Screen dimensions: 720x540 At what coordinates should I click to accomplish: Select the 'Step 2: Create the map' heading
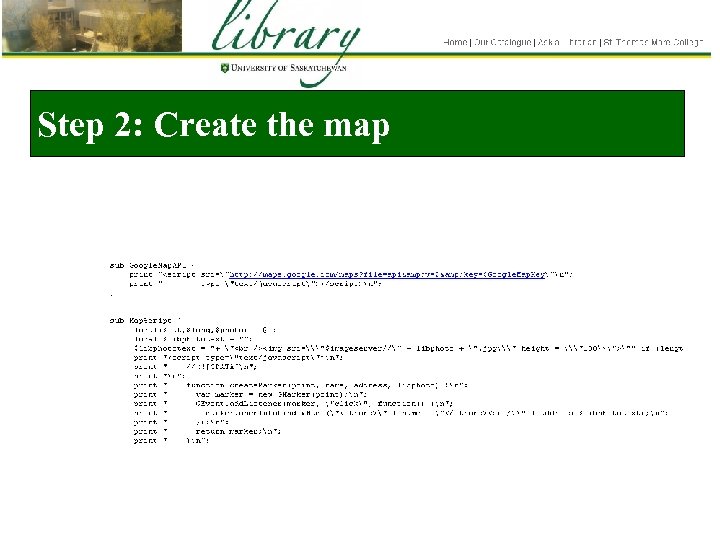pos(214,124)
